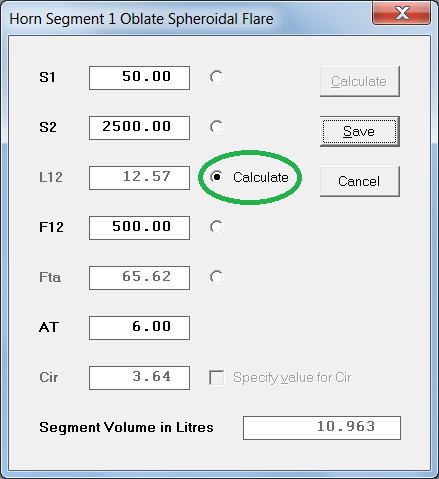Click the AT label

click(x=49, y=327)
